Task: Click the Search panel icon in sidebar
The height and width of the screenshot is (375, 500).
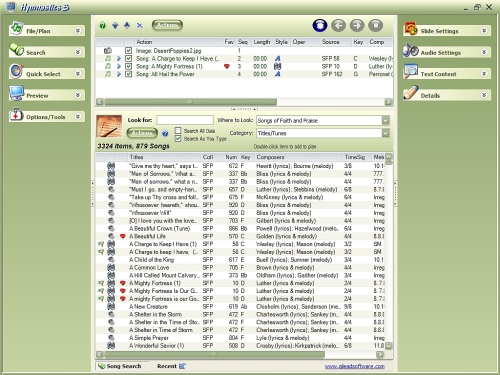Action: click(x=16, y=50)
